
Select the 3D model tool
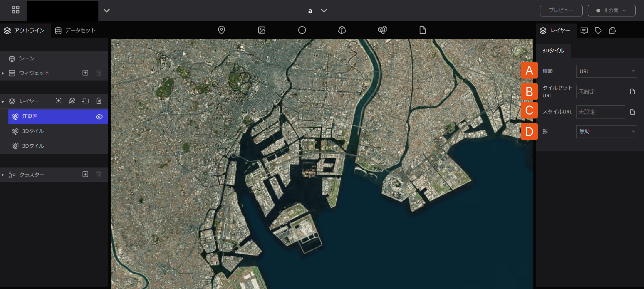tap(342, 30)
